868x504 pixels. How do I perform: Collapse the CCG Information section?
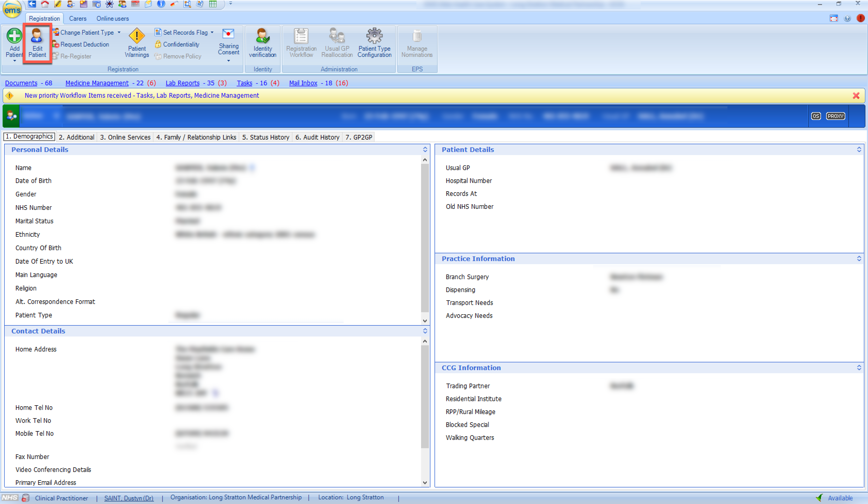pos(859,368)
